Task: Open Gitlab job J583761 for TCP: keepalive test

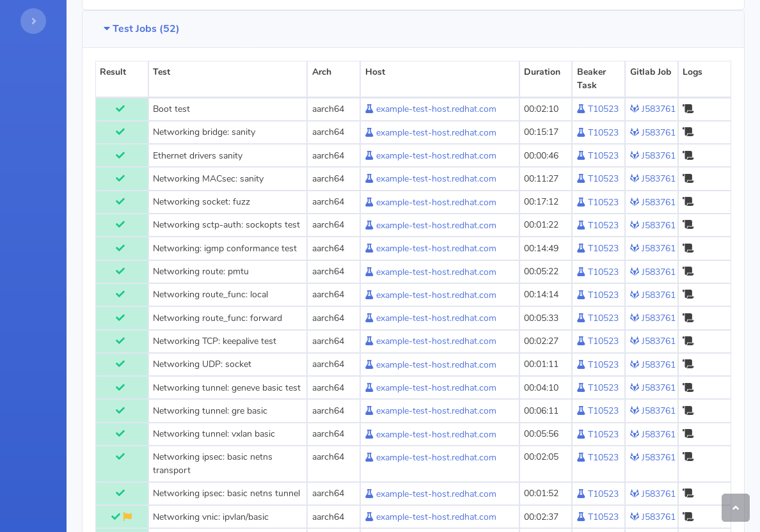Action: coord(658,341)
